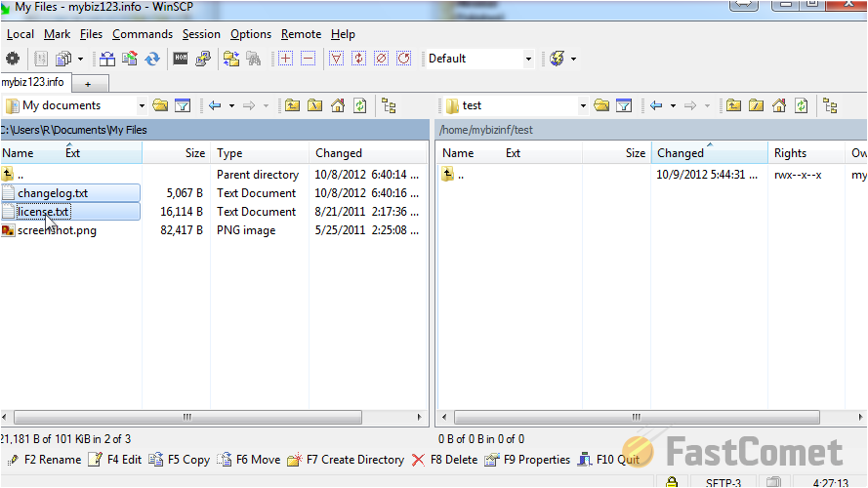Click the Unselect Files minus icon
Screen dimensions: 868x488
click(x=309, y=59)
